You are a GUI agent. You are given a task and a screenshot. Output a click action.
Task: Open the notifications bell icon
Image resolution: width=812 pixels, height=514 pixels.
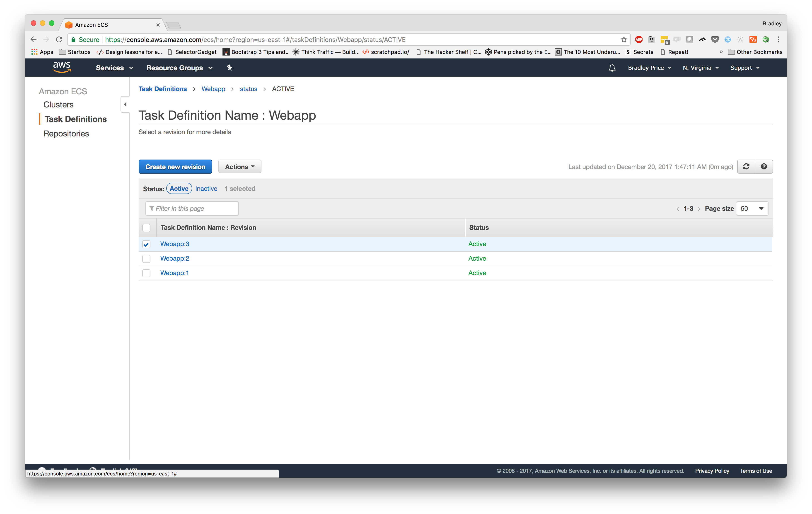[612, 68]
